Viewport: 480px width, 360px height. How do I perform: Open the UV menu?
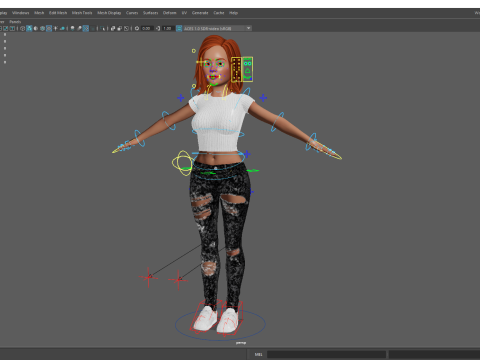[x=184, y=13]
